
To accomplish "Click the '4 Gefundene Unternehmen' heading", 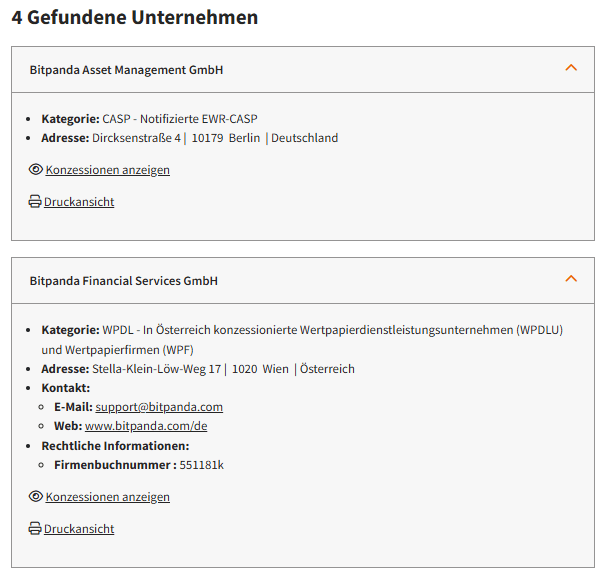I will [135, 18].
